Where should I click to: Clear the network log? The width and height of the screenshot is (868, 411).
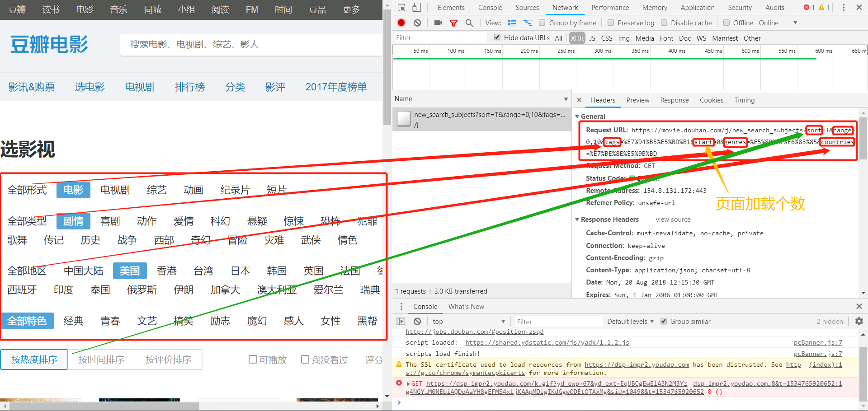[417, 23]
